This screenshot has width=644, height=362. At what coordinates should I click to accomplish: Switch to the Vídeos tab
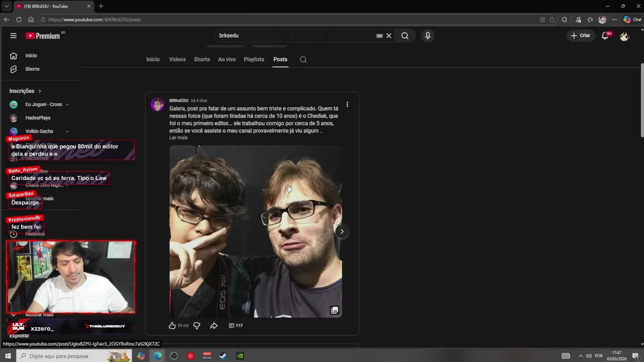coord(177,59)
